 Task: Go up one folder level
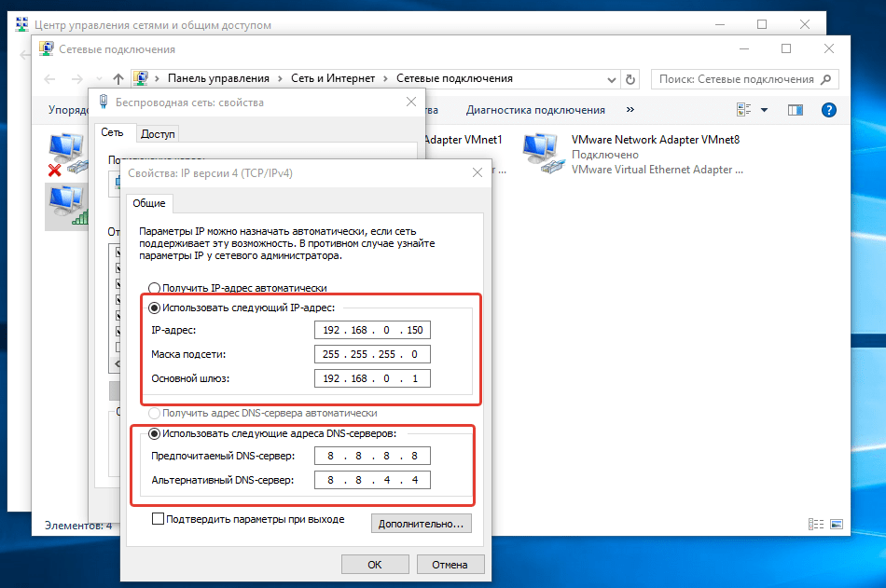pyautogui.click(x=118, y=79)
